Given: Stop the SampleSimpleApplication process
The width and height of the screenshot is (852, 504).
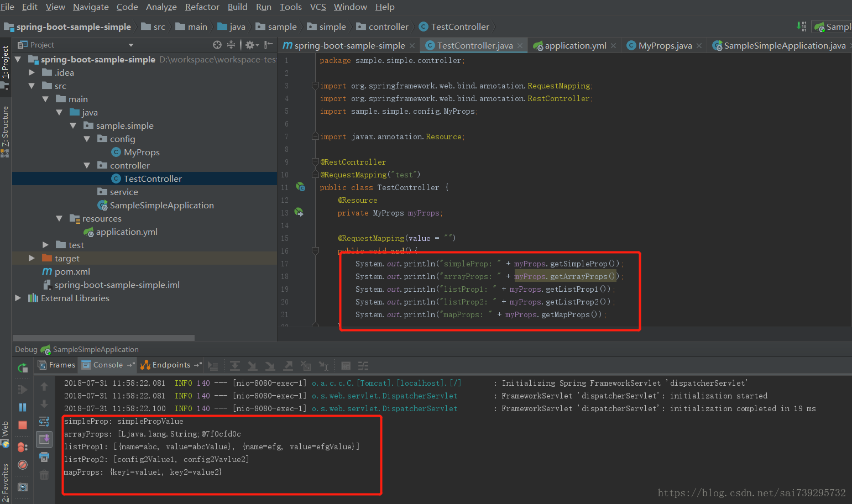Looking at the screenshot, I should (x=23, y=425).
